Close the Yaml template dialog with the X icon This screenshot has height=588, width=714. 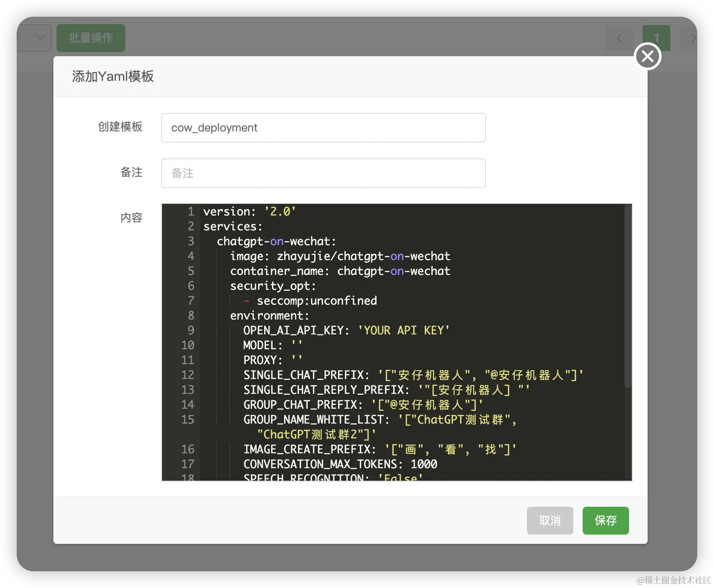pyautogui.click(x=647, y=56)
